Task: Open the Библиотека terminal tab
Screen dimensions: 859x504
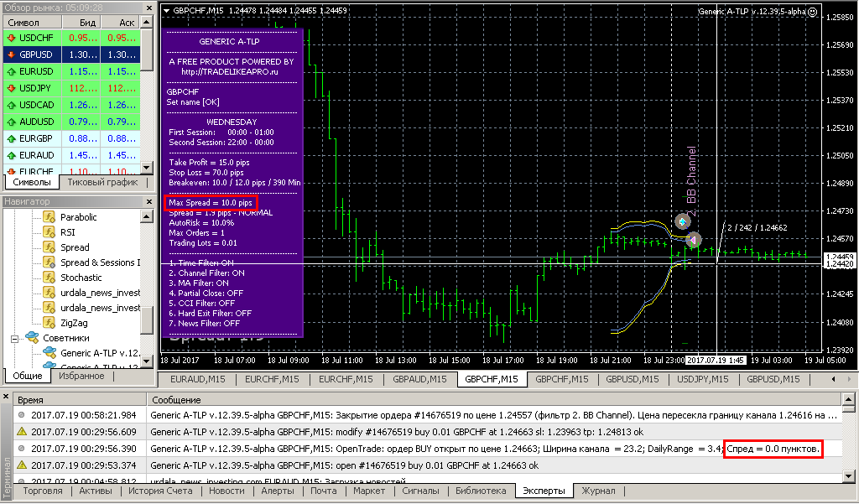Action: (481, 491)
